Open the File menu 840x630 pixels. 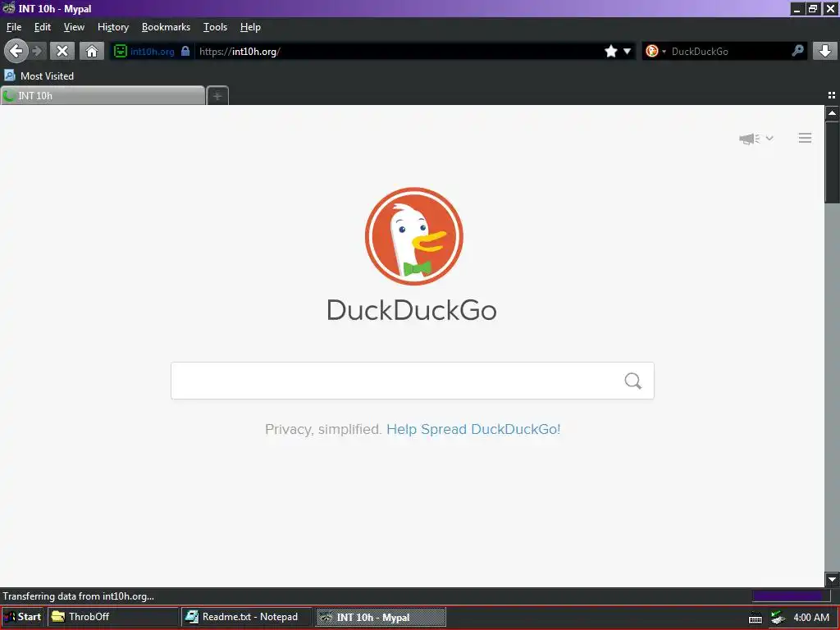coord(14,27)
